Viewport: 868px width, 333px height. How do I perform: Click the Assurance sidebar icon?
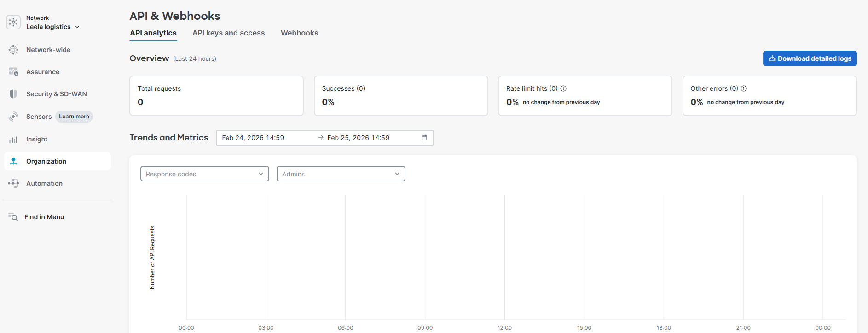tap(13, 72)
